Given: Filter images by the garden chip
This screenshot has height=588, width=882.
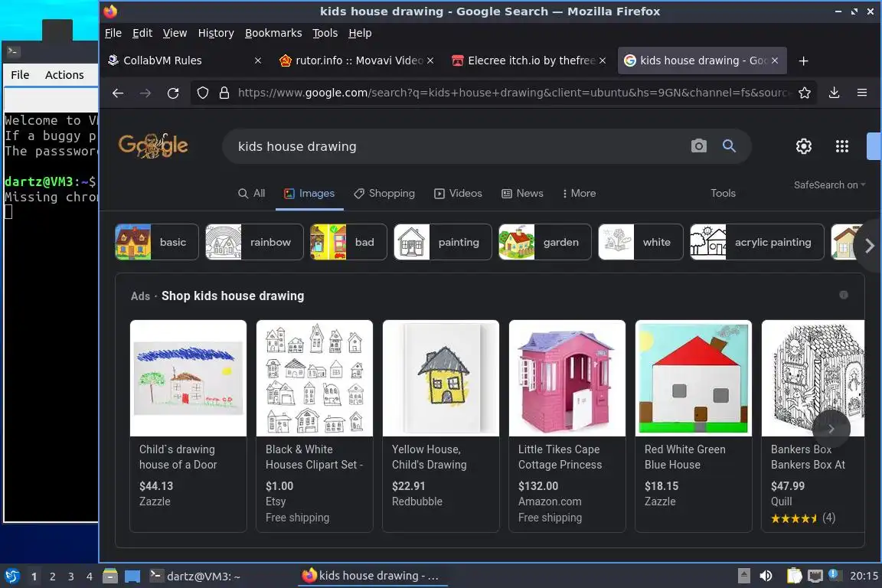Looking at the screenshot, I should coord(544,242).
